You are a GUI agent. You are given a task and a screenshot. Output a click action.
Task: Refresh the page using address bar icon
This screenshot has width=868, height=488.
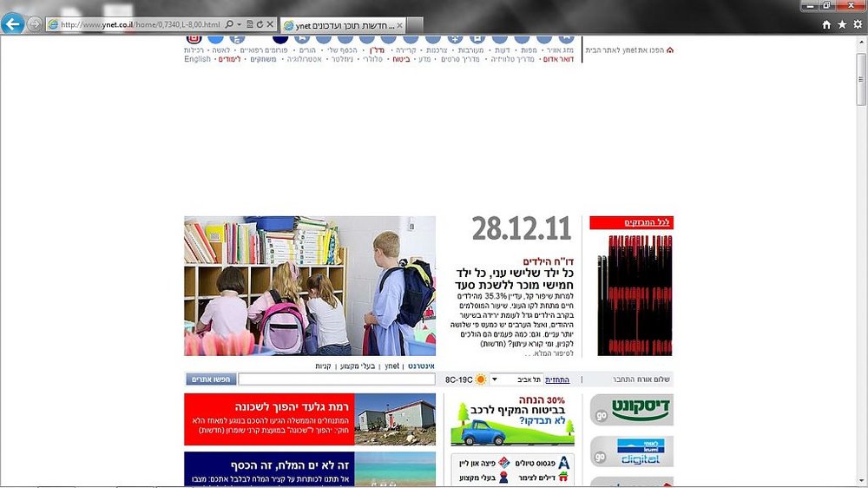[260, 24]
